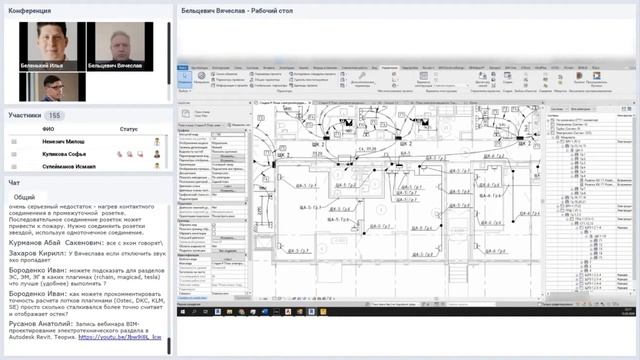
Task: Open Общие параметры tool
Action: (x=264, y=80)
